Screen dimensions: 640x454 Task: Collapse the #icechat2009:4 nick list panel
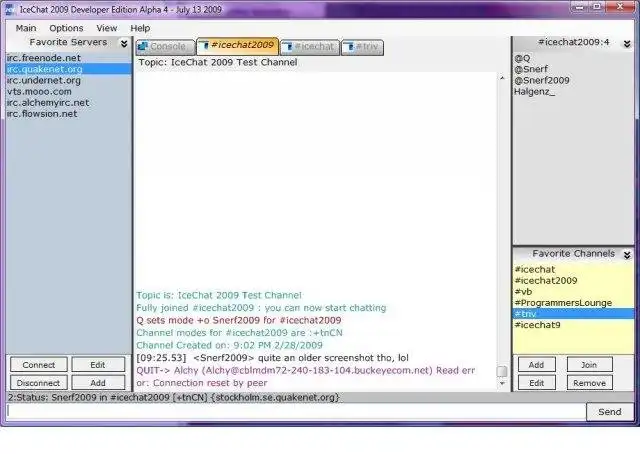(627, 43)
